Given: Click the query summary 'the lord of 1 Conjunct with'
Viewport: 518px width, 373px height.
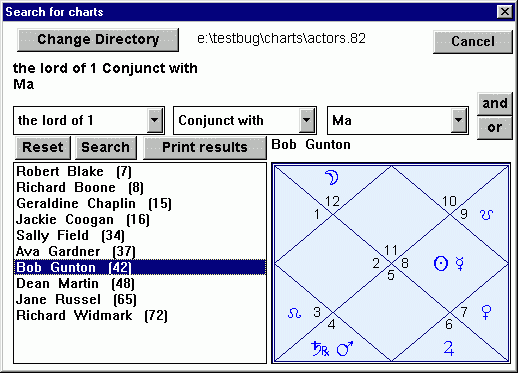Looking at the screenshot, I should [x=105, y=68].
